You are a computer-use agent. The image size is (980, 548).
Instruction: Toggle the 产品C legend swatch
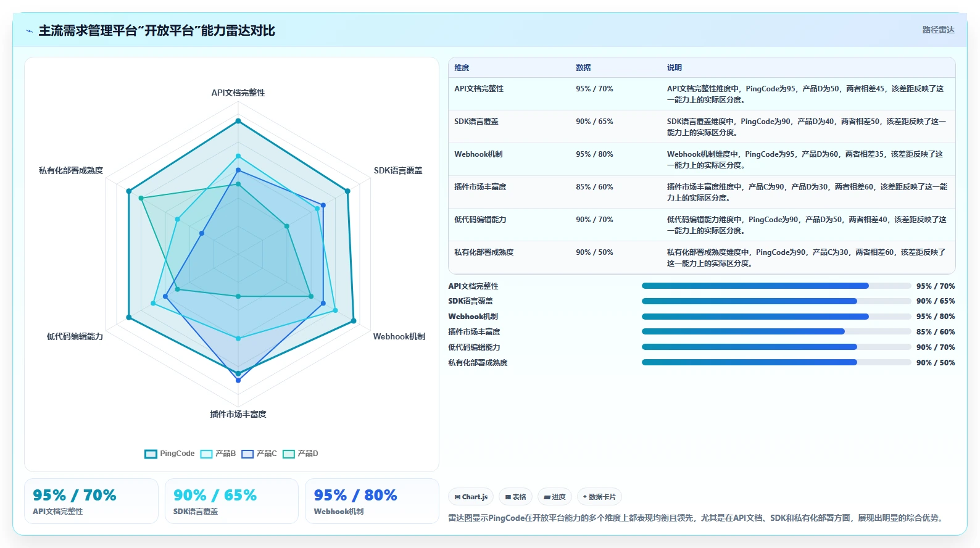(247, 454)
